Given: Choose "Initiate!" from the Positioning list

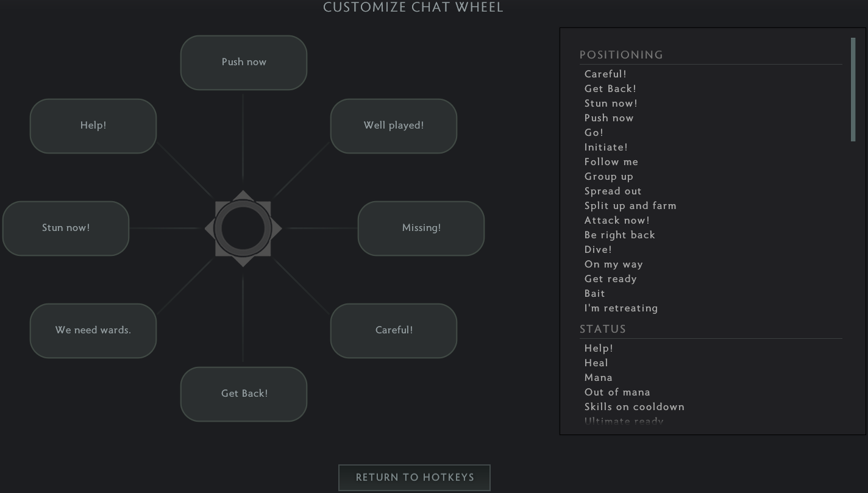Looking at the screenshot, I should [x=606, y=147].
